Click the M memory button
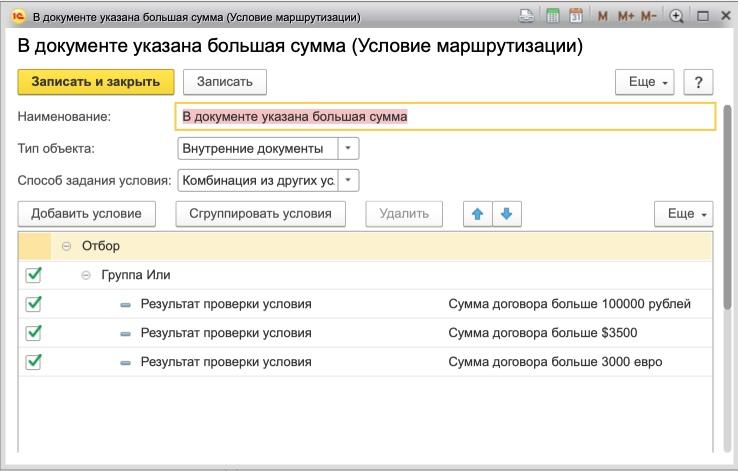738x471 pixels. (x=602, y=17)
